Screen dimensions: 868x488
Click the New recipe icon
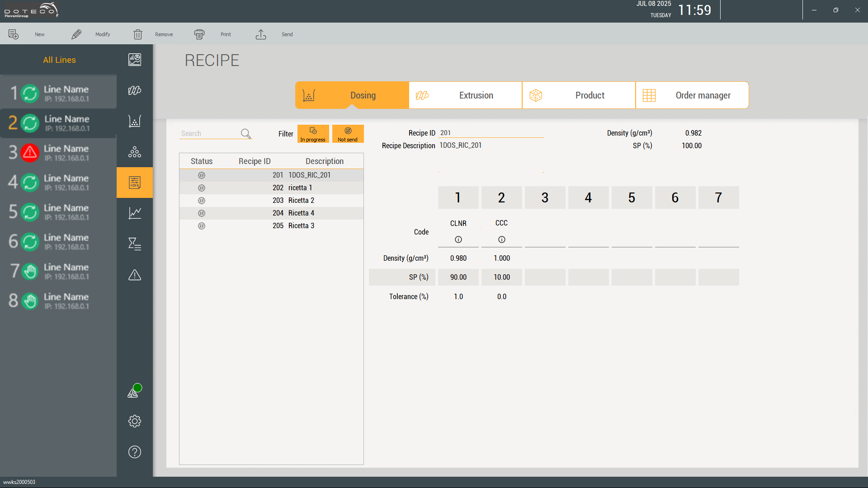click(14, 34)
